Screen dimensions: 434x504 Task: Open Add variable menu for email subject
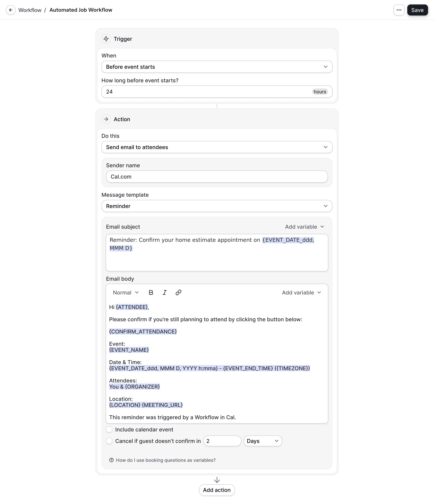[304, 226]
